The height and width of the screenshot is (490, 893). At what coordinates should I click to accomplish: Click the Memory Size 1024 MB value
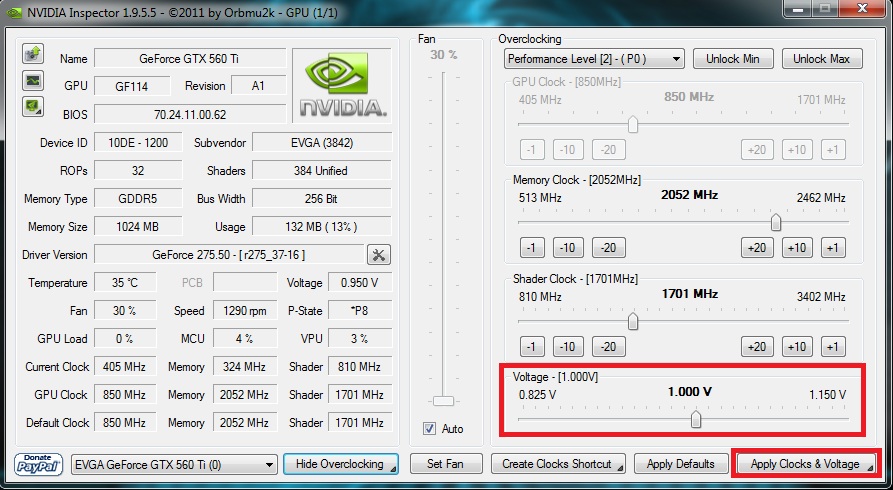coord(138,227)
